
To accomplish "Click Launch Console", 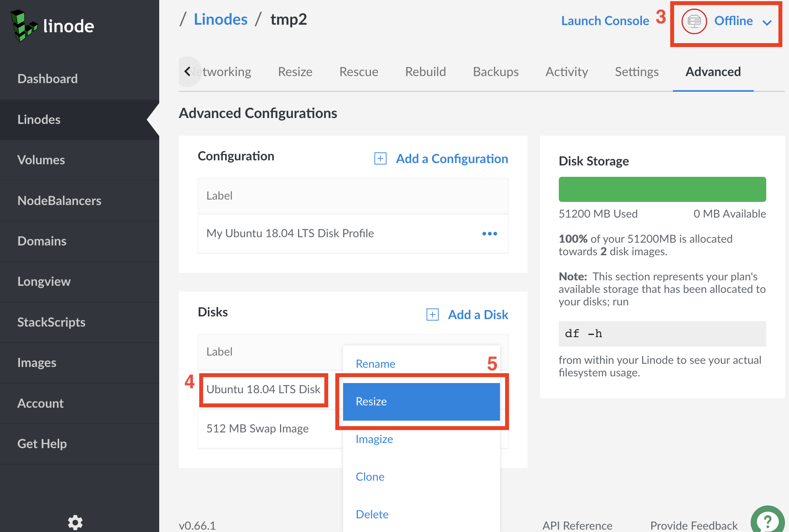I will (605, 21).
